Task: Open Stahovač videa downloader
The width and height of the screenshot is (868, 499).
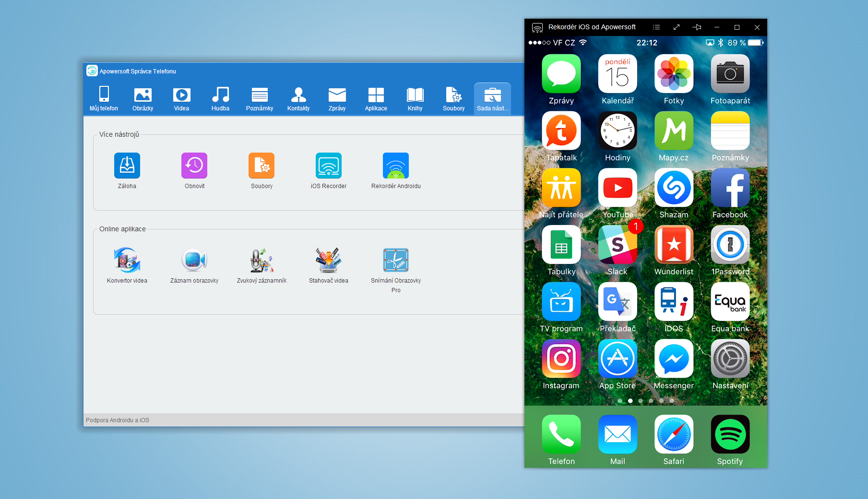Action: click(329, 261)
